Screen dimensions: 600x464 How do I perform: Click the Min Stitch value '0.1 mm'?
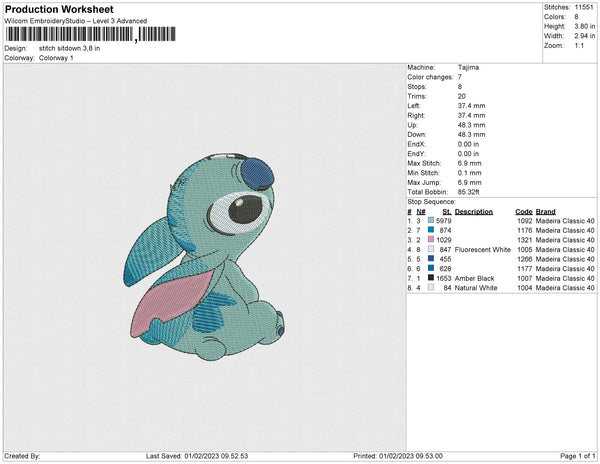click(x=470, y=173)
